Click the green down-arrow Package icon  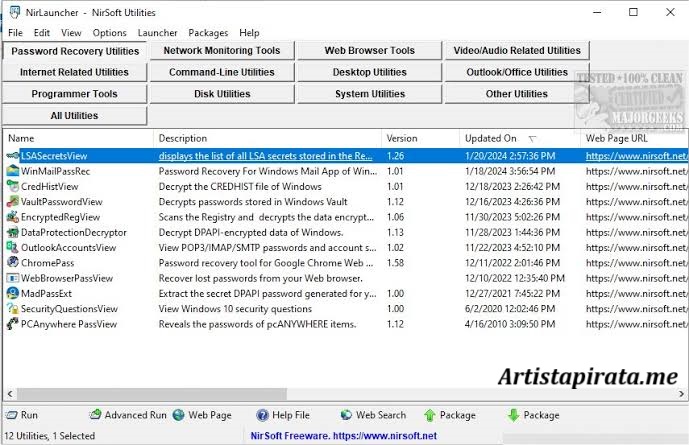pyautogui.click(x=513, y=415)
